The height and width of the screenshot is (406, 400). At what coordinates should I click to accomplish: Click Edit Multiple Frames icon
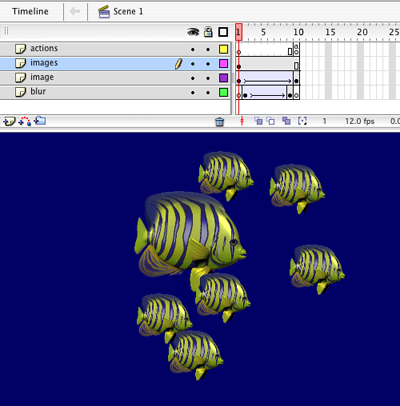pyautogui.click(x=286, y=121)
